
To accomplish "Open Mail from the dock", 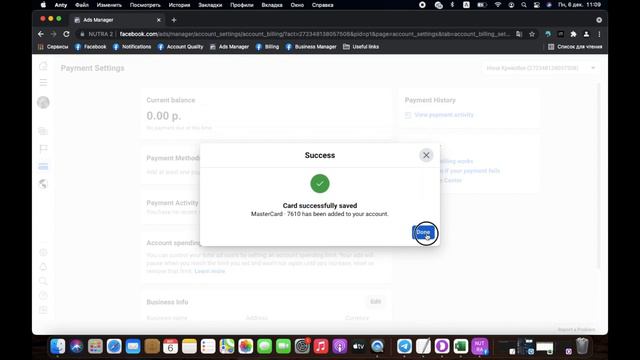I will coord(133,347).
